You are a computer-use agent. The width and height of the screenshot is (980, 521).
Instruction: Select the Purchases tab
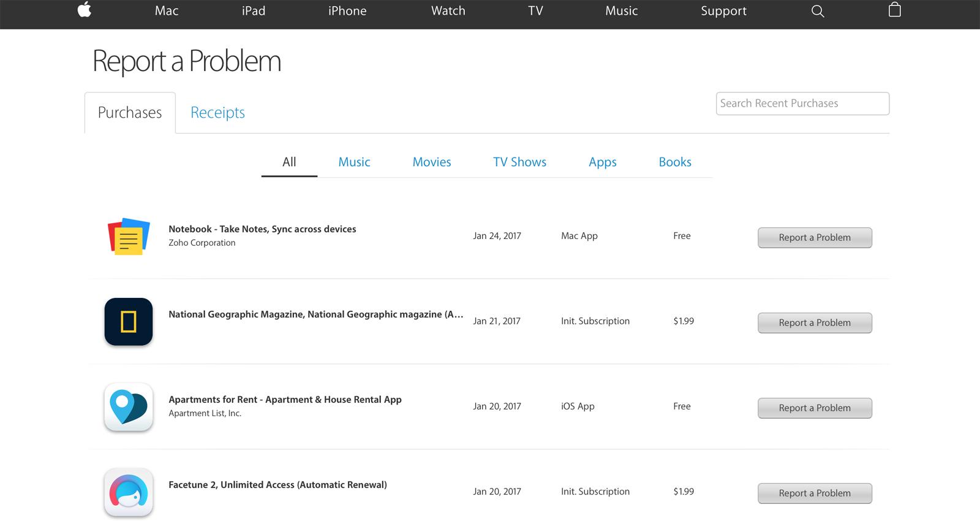pos(130,113)
